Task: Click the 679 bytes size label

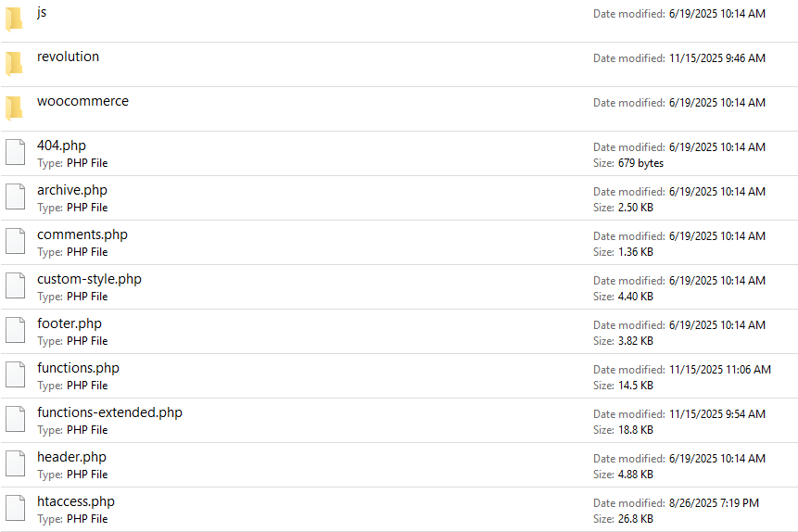Action: pyautogui.click(x=640, y=163)
